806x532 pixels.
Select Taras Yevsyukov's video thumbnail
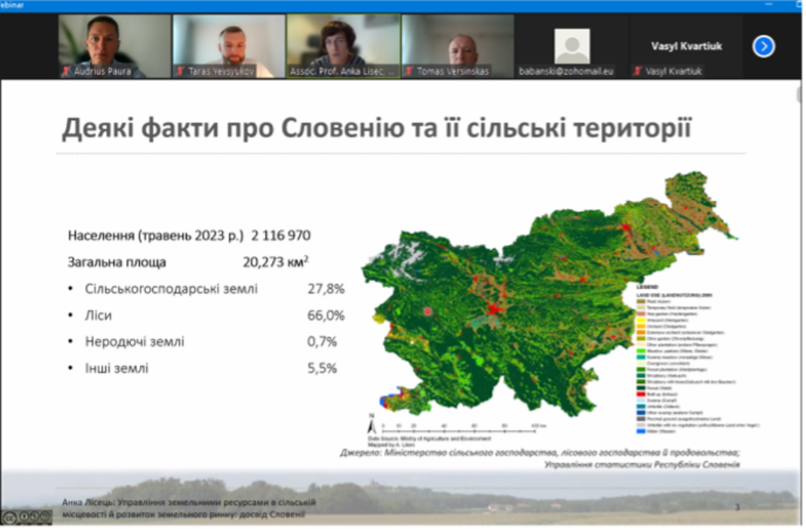[x=229, y=44]
